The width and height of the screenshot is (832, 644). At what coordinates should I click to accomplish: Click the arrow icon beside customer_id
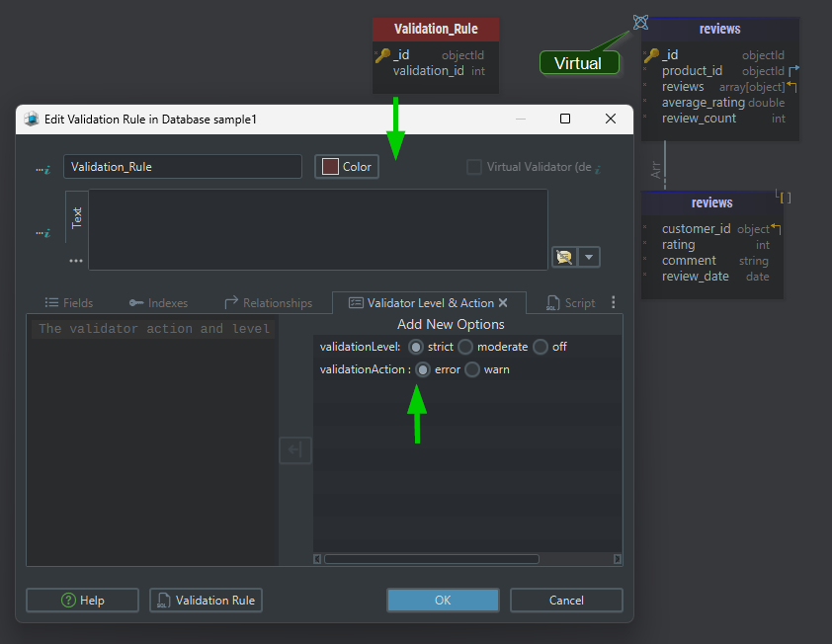(x=776, y=228)
